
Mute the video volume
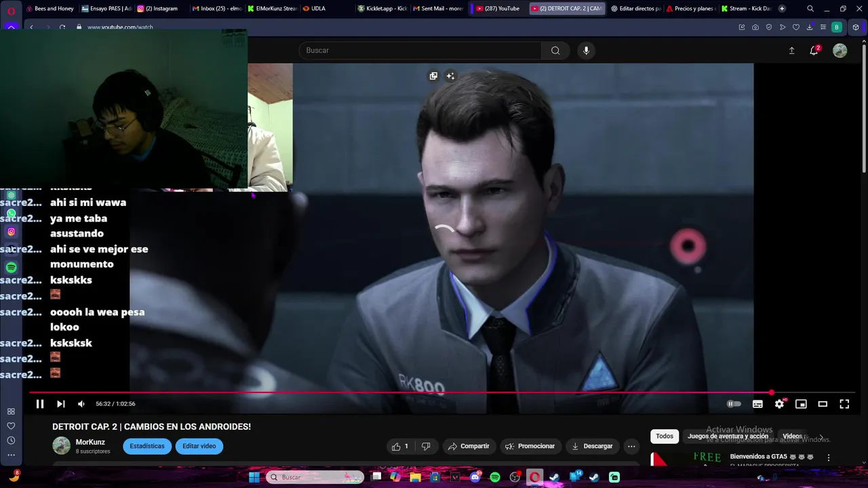tap(81, 404)
